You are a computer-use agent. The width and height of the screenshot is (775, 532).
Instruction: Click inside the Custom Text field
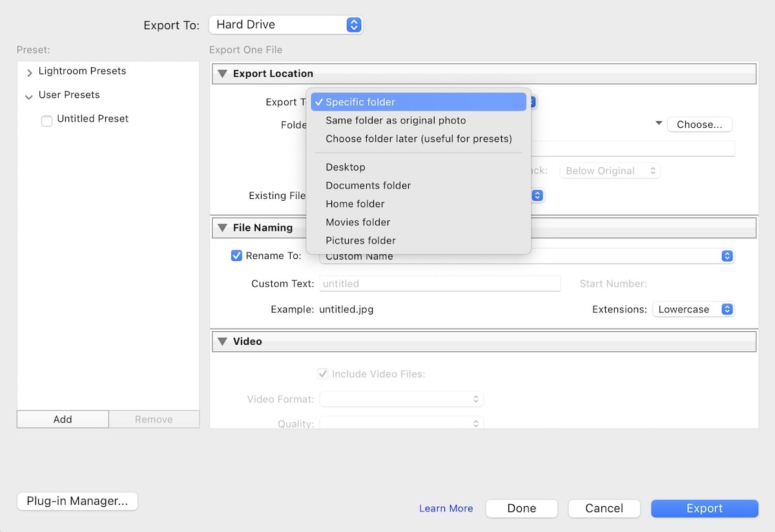[440, 283]
